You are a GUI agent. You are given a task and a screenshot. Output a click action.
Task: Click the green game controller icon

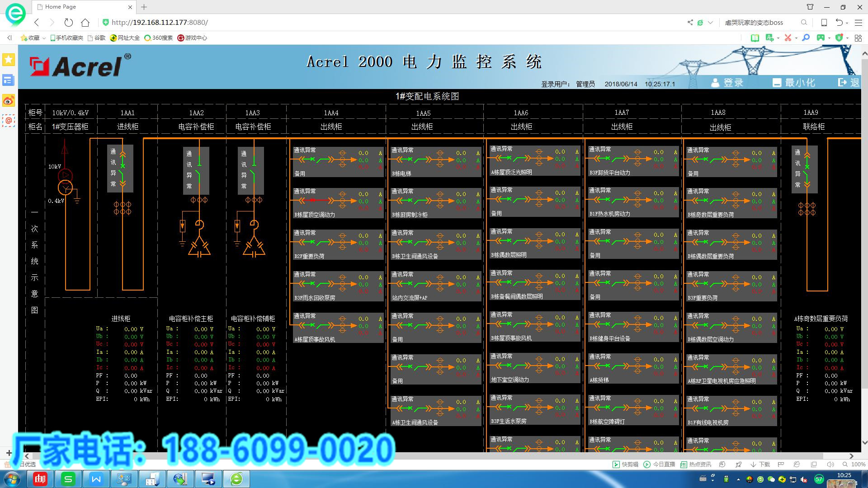pos(821,38)
